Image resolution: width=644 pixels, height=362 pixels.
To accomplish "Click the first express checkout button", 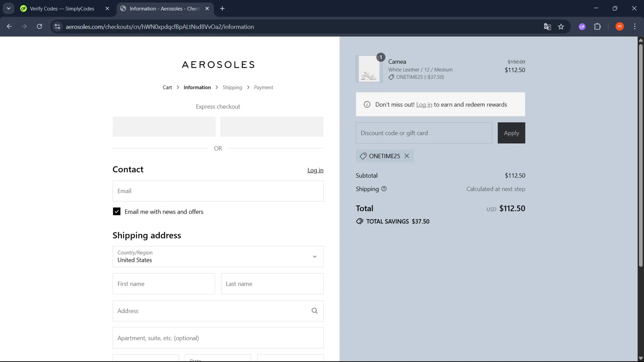I will coord(164,127).
